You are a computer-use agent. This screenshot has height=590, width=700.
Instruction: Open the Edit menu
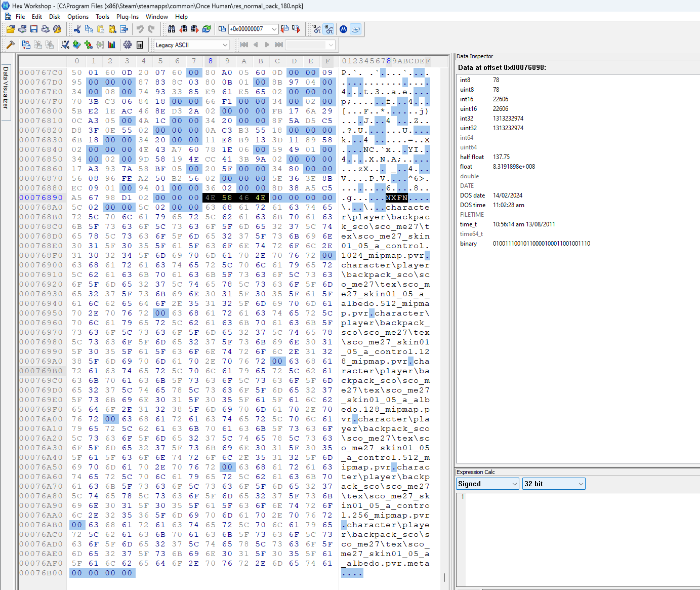pos(37,17)
